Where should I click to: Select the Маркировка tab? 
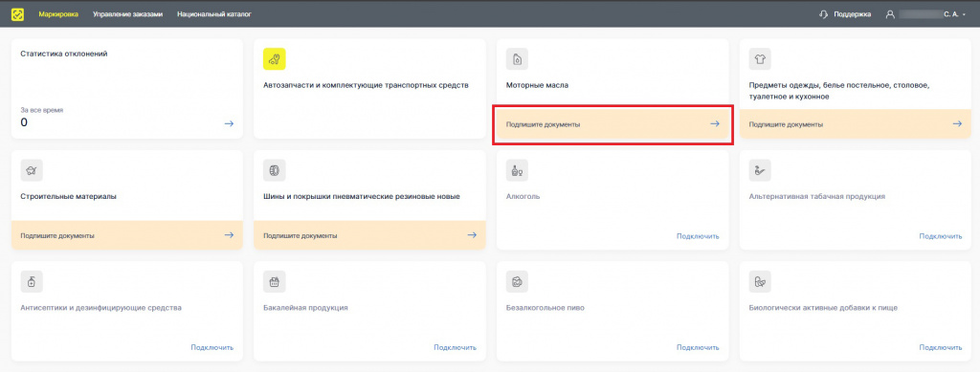coord(58,13)
